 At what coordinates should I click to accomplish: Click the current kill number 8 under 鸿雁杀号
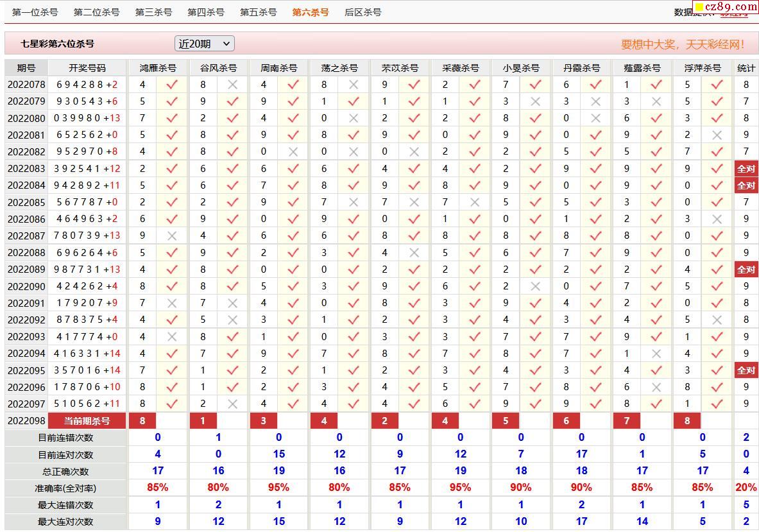142,421
